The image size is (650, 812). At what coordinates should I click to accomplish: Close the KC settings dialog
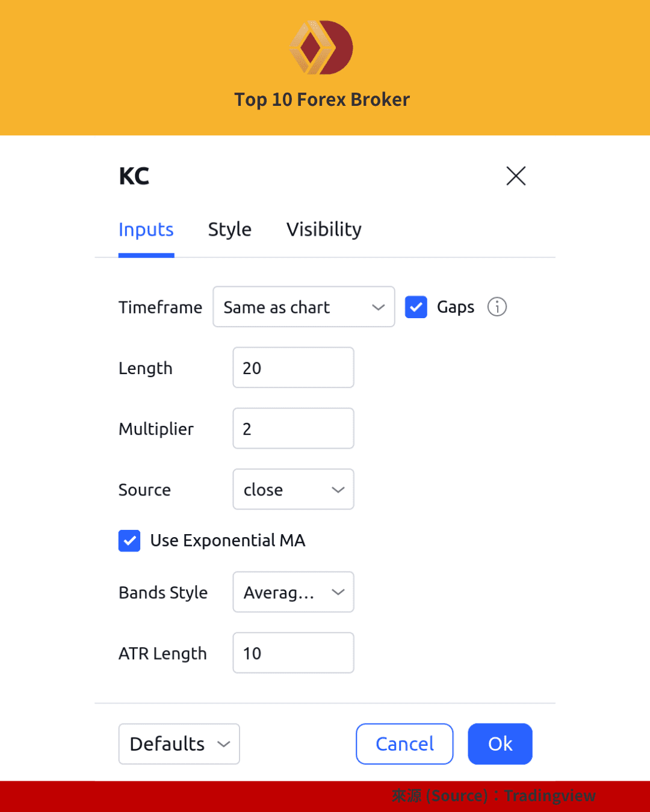(516, 176)
